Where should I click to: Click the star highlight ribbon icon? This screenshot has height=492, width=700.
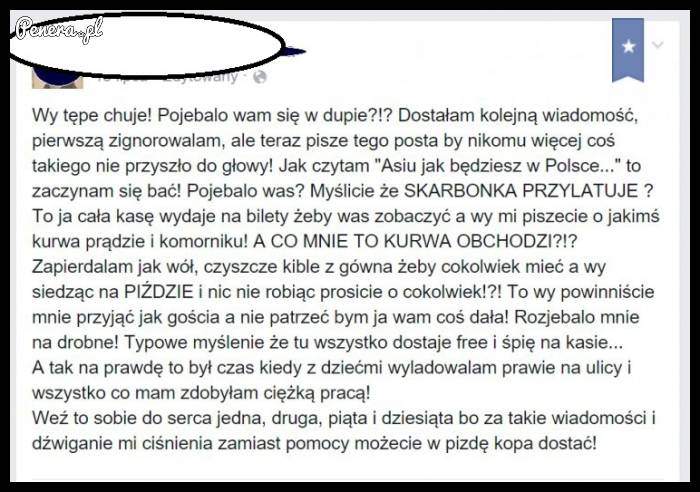point(628,50)
